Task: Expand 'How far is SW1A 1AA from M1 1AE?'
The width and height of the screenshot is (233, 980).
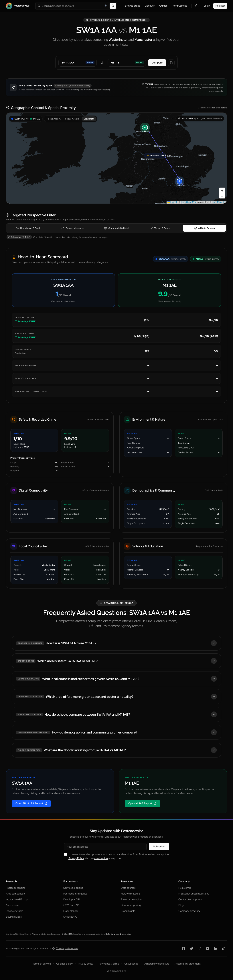Action: click(x=116, y=643)
